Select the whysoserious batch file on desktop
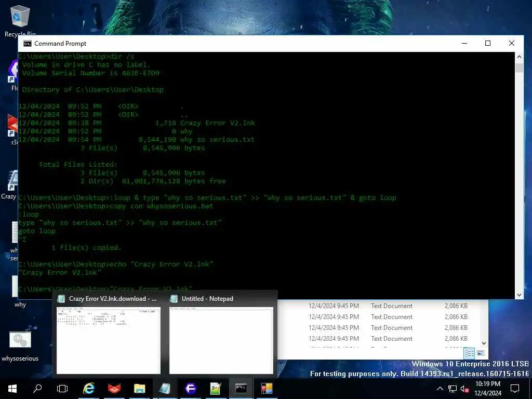This screenshot has height=399, width=532. click(20, 346)
